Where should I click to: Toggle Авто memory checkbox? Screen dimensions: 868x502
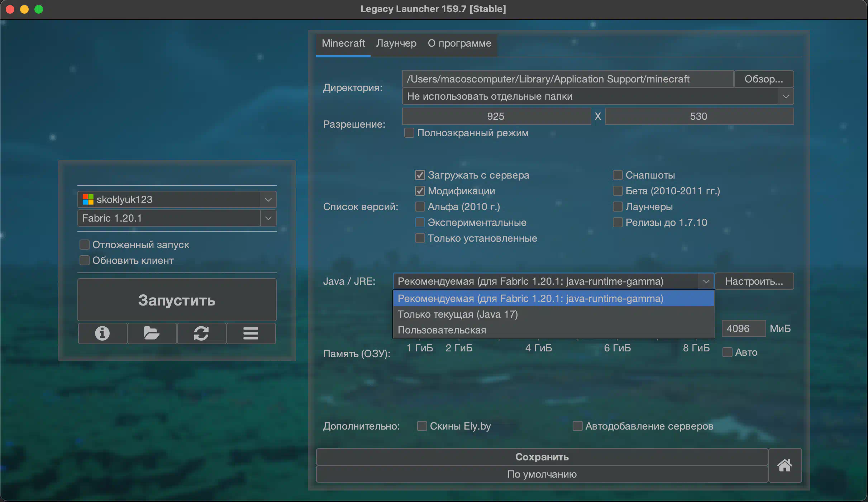coord(727,352)
